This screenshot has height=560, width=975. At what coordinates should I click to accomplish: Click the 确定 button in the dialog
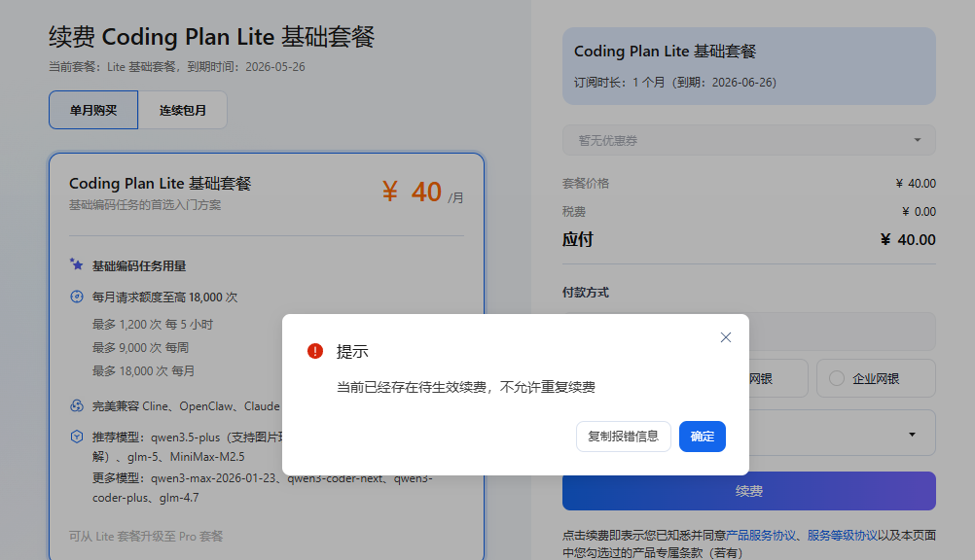pos(702,437)
